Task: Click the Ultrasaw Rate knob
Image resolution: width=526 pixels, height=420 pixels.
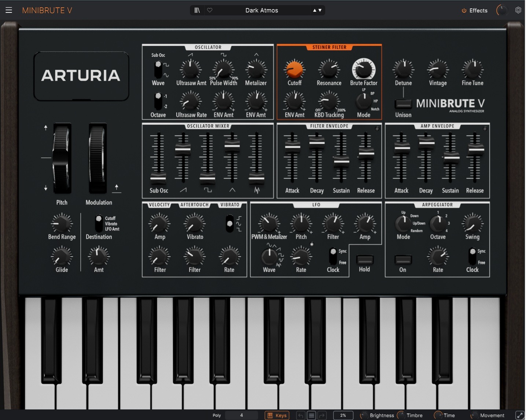Action: (191, 101)
